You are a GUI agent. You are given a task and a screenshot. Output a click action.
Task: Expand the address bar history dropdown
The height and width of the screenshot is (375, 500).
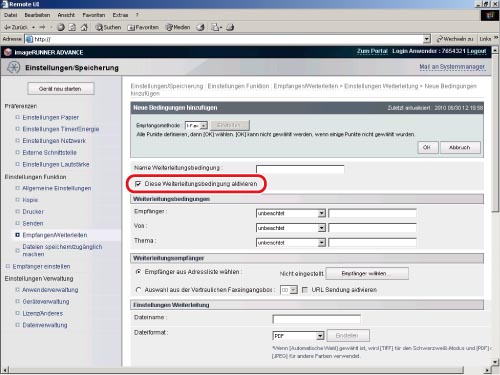[x=427, y=39]
